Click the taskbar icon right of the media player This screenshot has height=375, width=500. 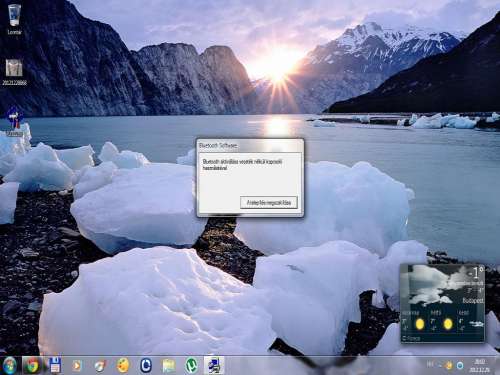100,366
